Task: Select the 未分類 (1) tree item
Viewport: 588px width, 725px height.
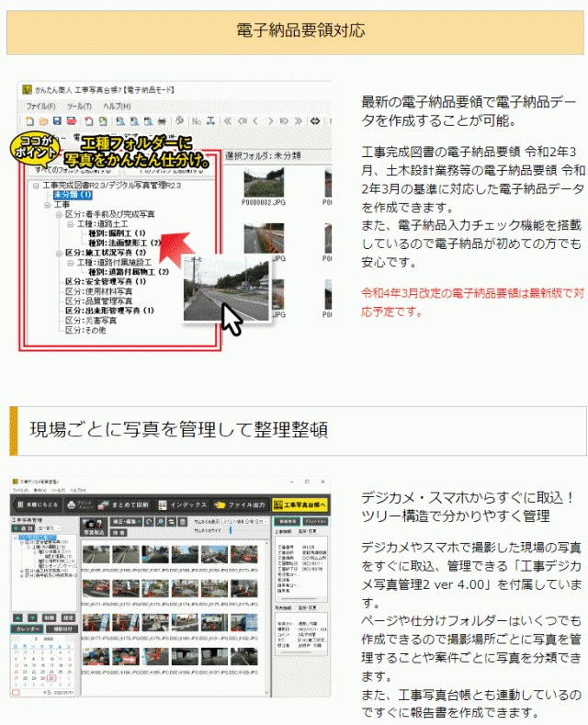Action: click(72, 195)
